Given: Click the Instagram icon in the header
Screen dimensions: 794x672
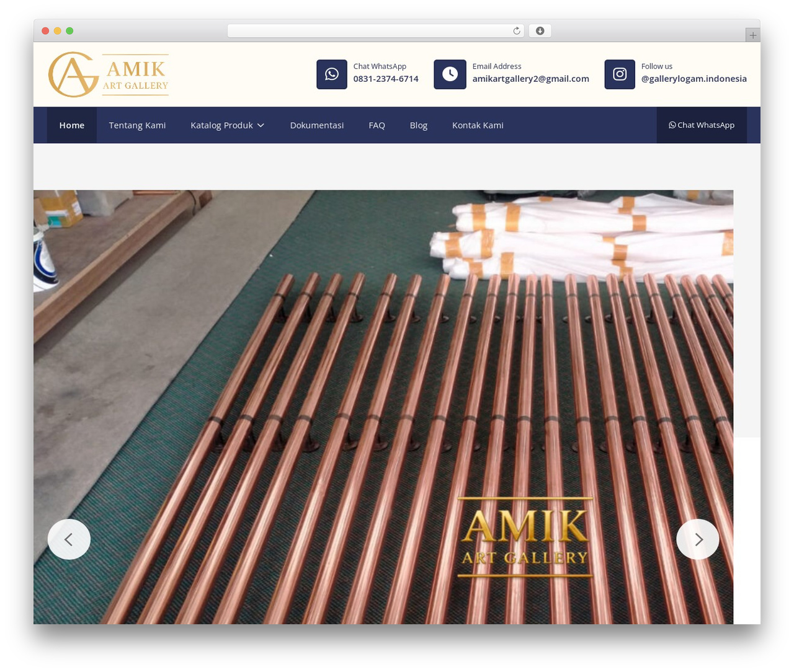Looking at the screenshot, I should pyautogui.click(x=620, y=74).
